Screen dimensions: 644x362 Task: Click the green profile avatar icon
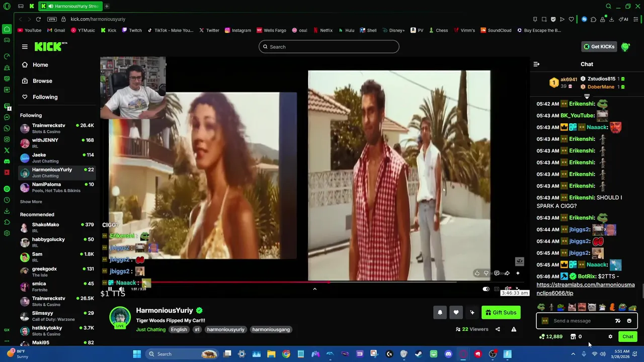[625, 47]
